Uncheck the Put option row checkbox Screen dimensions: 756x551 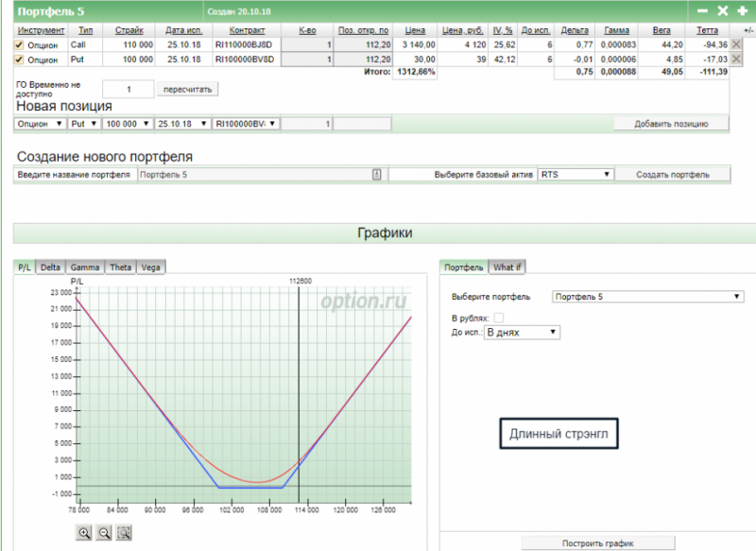pyautogui.click(x=20, y=60)
